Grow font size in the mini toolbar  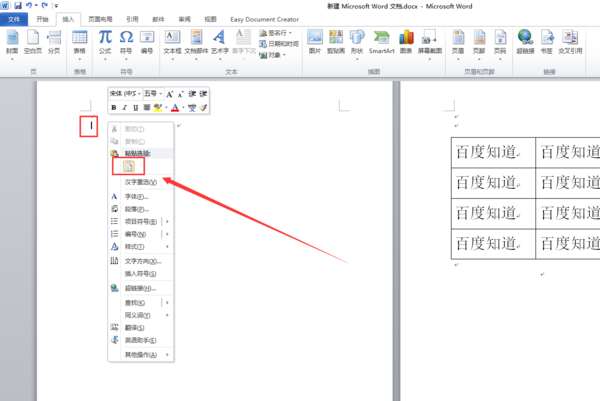coord(170,94)
